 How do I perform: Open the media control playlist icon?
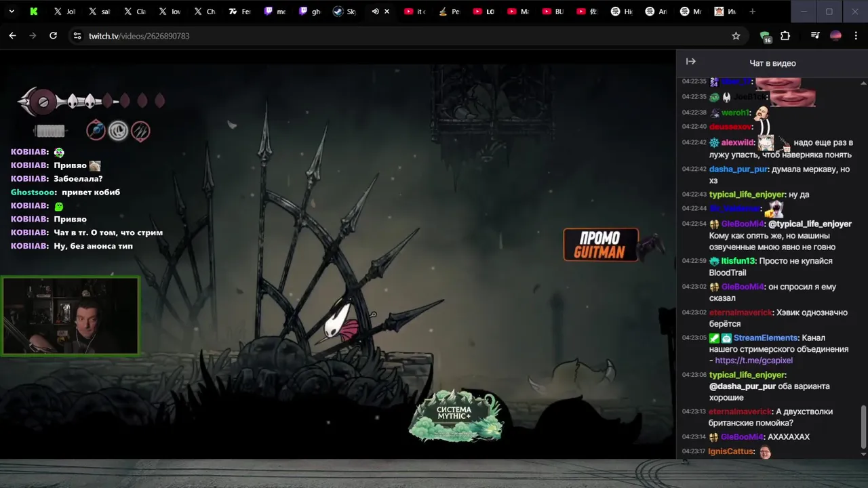(x=816, y=36)
